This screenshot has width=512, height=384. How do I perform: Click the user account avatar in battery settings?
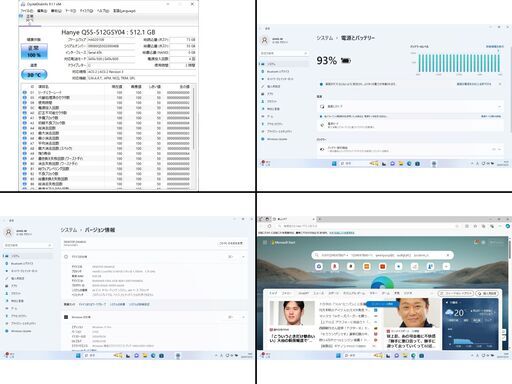[x=265, y=41]
